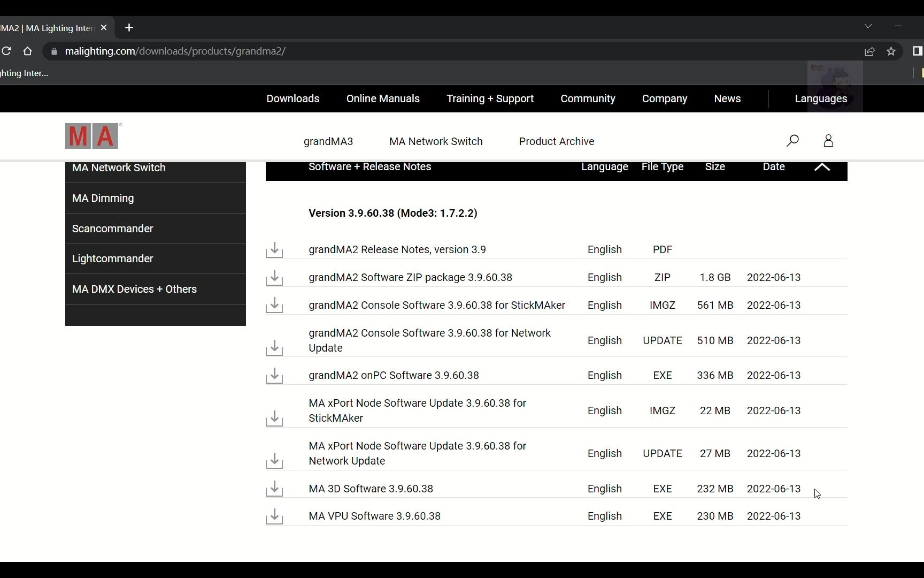Download xPort Node Network Update icon
This screenshot has height=578, width=924.
274,461
